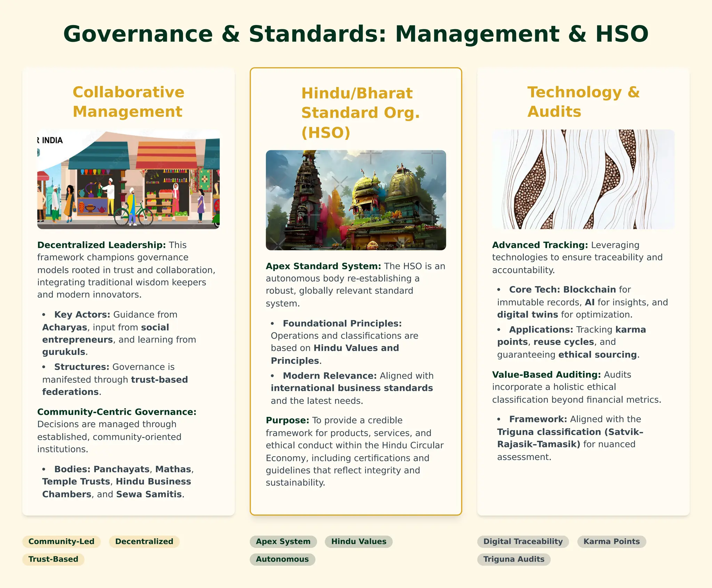Select the Apex System tag
The width and height of the screenshot is (712, 588).
(x=283, y=541)
